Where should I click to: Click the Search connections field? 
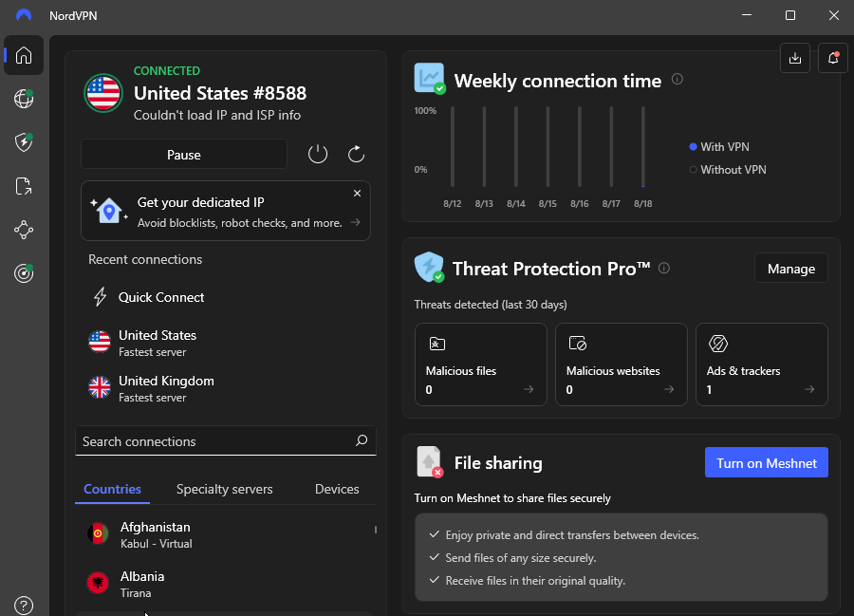(213, 441)
